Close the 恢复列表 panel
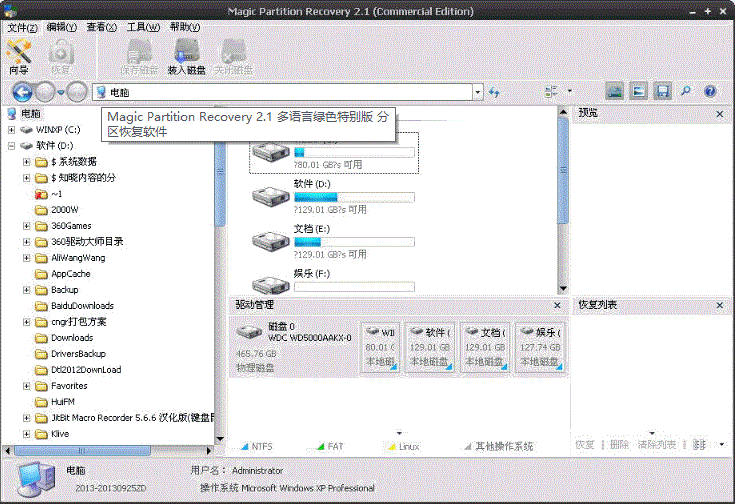735x504 pixels. [720, 305]
